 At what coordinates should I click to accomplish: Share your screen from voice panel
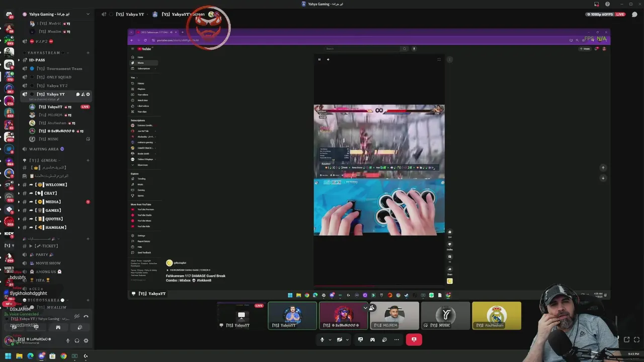(x=36, y=327)
